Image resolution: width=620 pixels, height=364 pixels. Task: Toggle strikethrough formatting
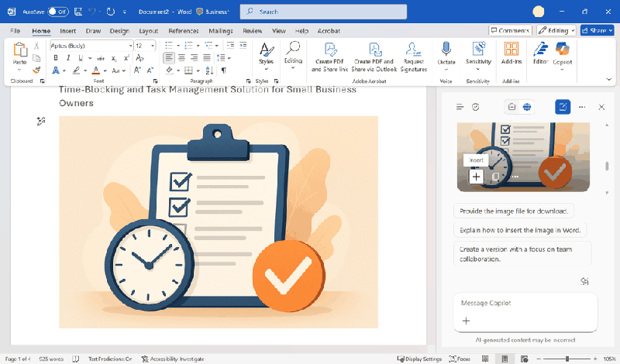[101, 59]
